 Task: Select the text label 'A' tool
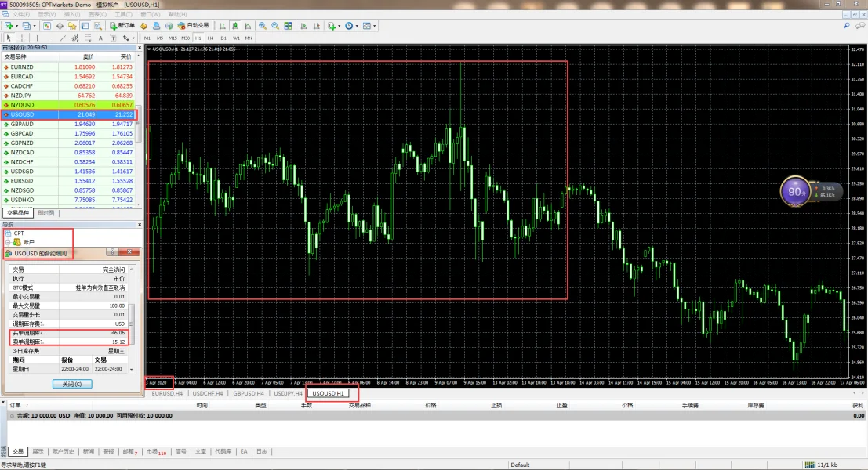coord(100,38)
